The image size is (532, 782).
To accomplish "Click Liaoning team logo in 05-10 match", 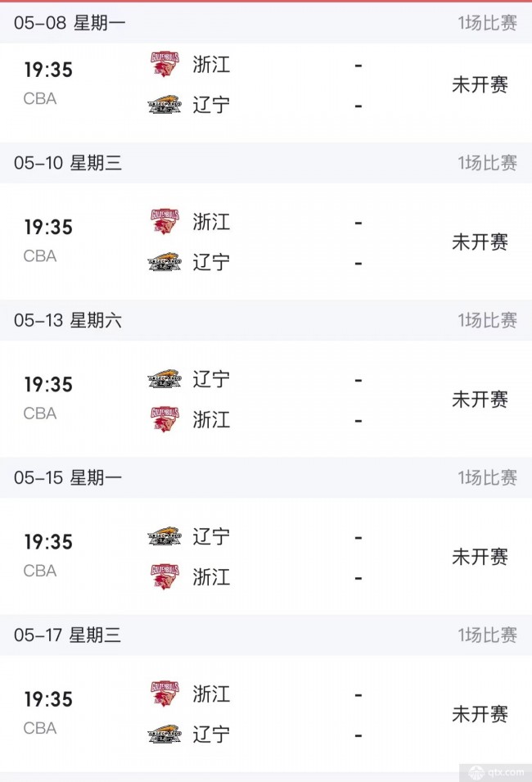I will 165,262.
